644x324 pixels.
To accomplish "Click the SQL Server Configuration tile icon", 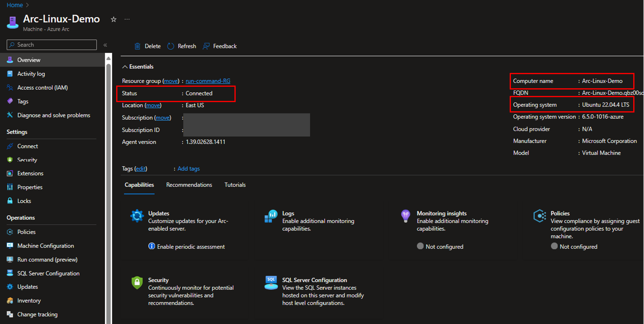I will [271, 283].
